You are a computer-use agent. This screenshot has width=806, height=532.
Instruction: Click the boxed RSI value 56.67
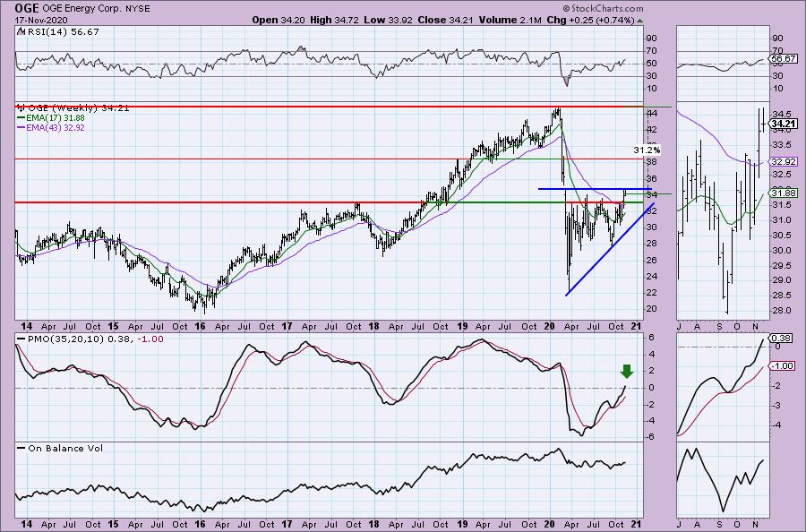coord(785,59)
